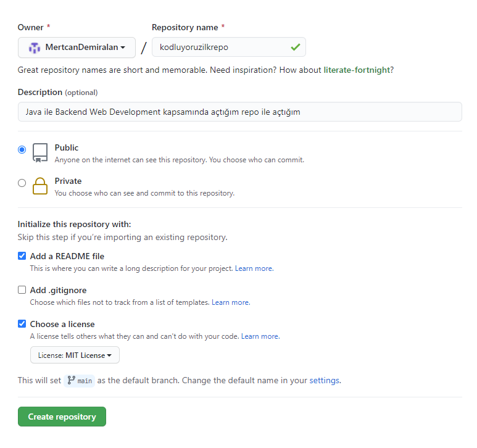Click the 'Add .gitignore' label
The height and width of the screenshot is (448, 477).
click(58, 291)
